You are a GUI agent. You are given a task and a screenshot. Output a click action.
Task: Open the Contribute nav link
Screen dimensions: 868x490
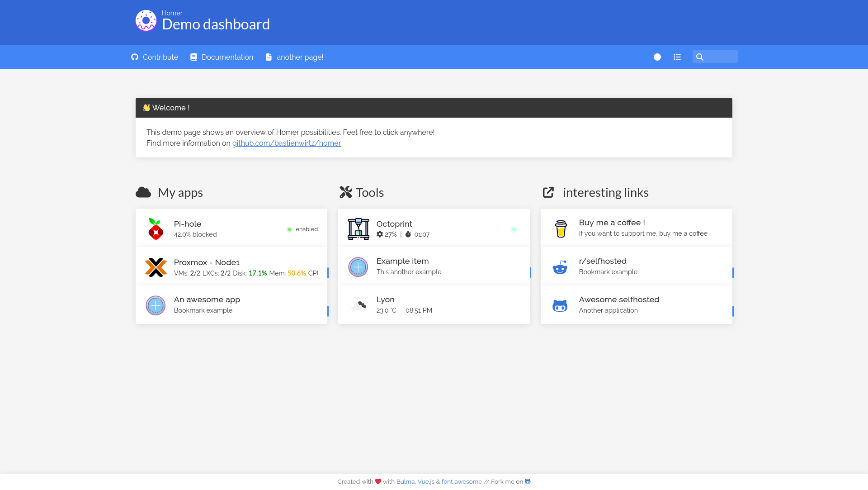[155, 57]
